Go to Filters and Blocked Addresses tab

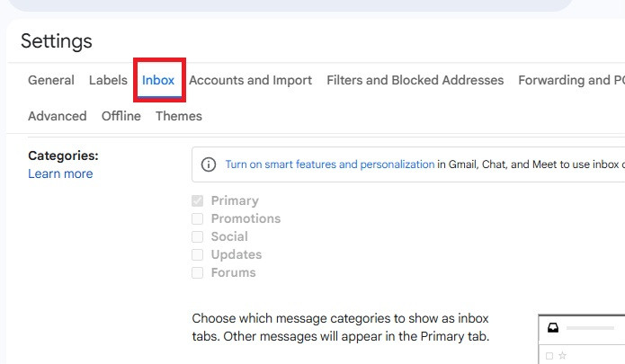click(x=415, y=80)
